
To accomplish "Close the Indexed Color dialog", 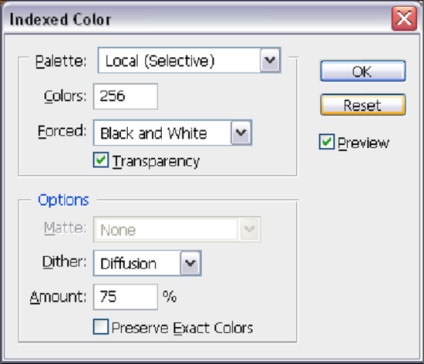I will (404, 18).
